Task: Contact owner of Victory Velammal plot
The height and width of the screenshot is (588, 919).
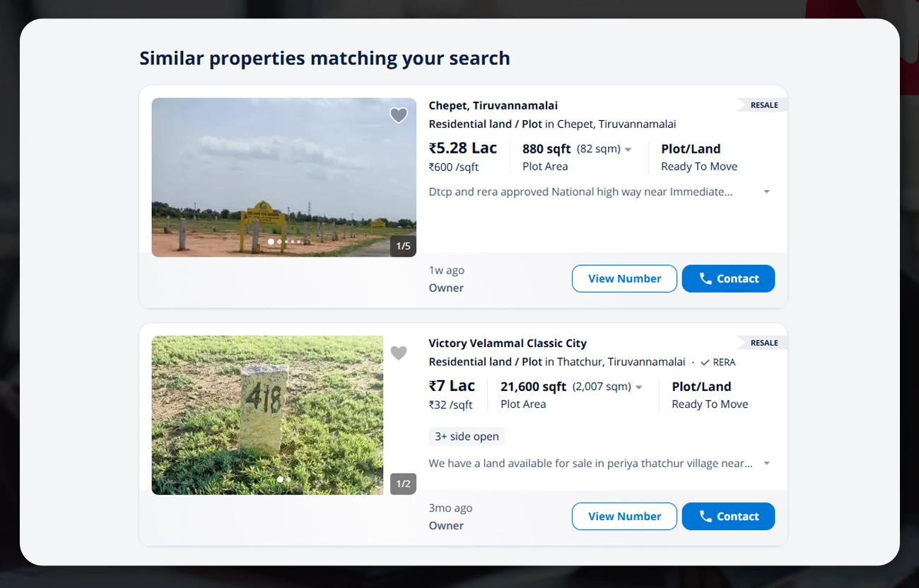Action: click(x=728, y=516)
